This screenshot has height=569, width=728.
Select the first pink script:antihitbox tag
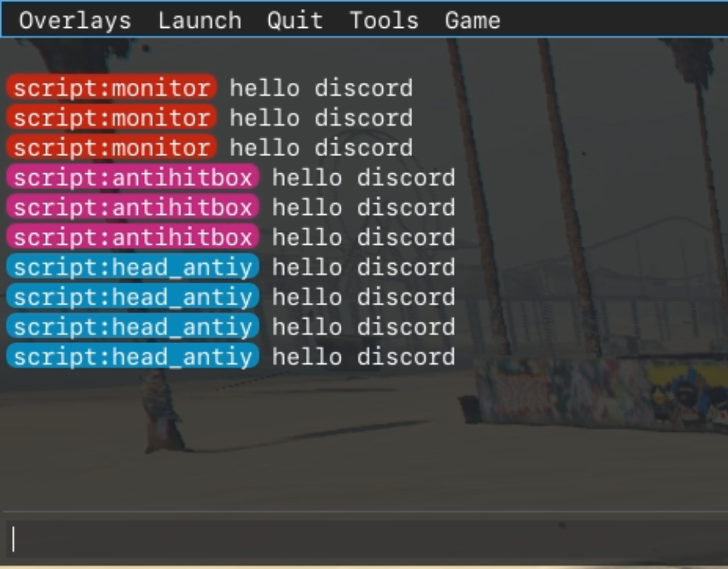[133, 178]
